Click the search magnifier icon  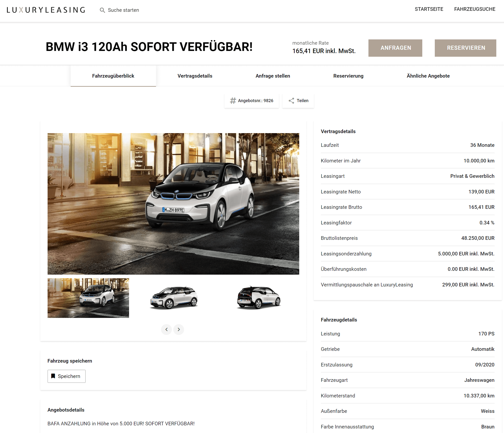point(102,10)
